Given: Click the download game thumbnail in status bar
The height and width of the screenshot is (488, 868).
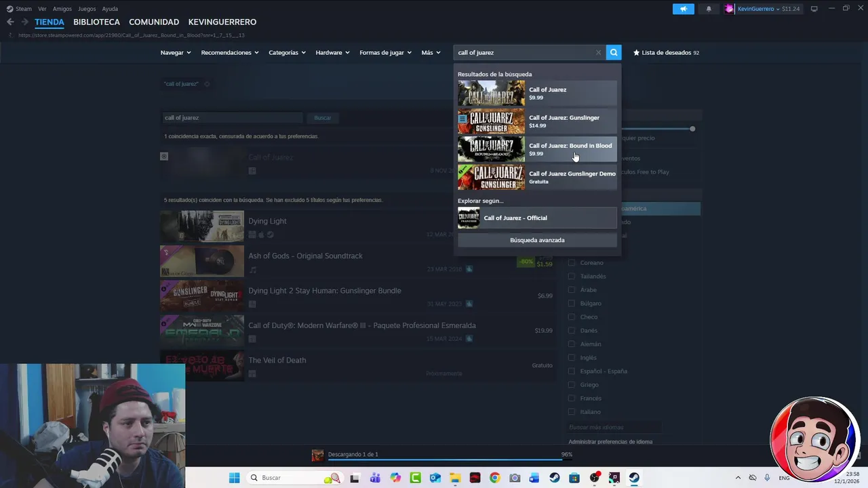Looking at the screenshot, I should click(x=317, y=455).
